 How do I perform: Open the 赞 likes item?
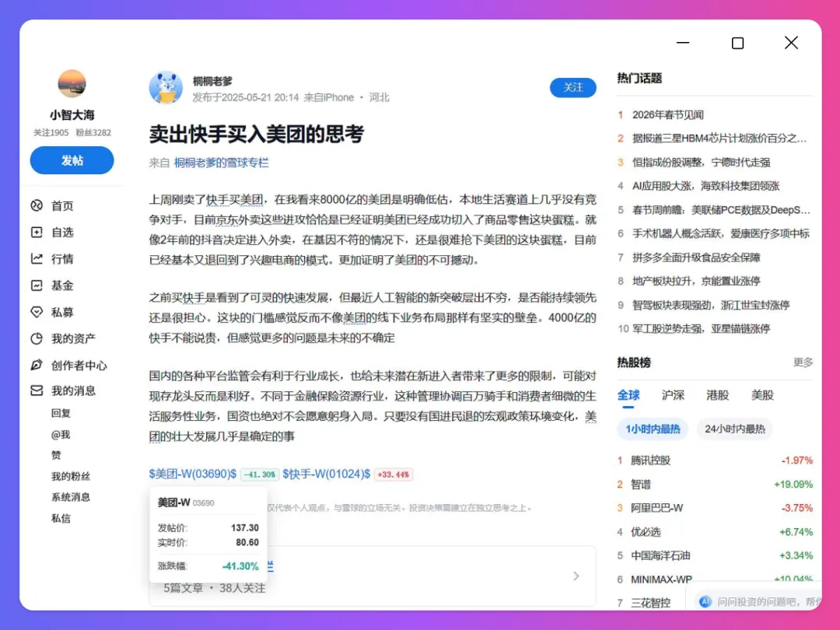56,455
